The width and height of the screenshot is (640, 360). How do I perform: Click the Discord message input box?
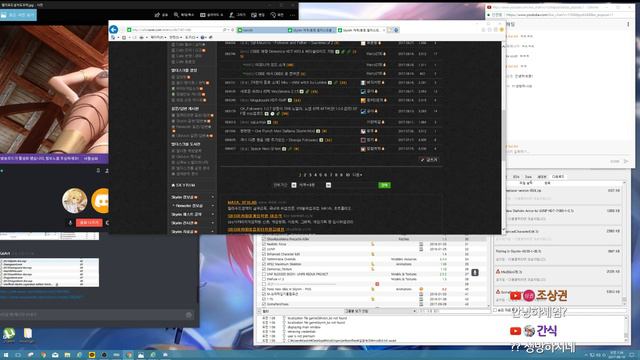pos(93,315)
